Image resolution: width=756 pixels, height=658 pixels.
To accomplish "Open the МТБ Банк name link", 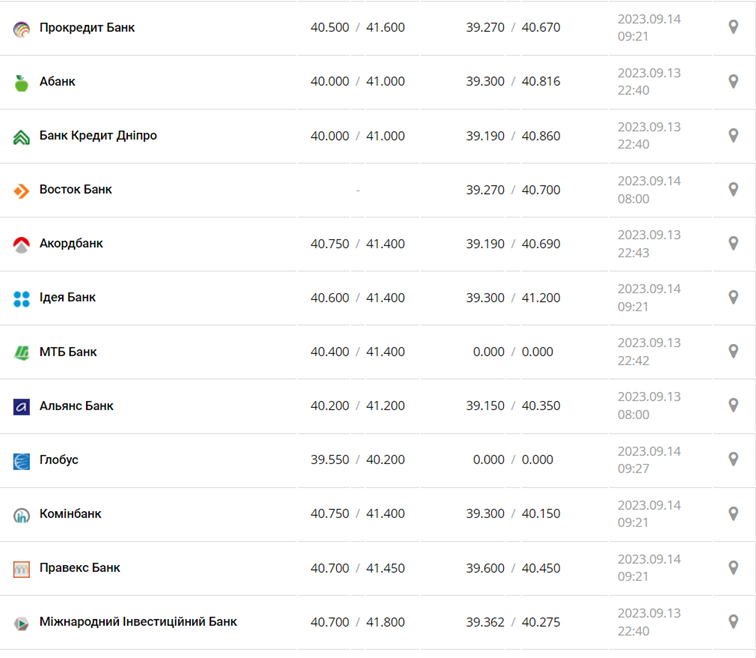I will point(68,352).
